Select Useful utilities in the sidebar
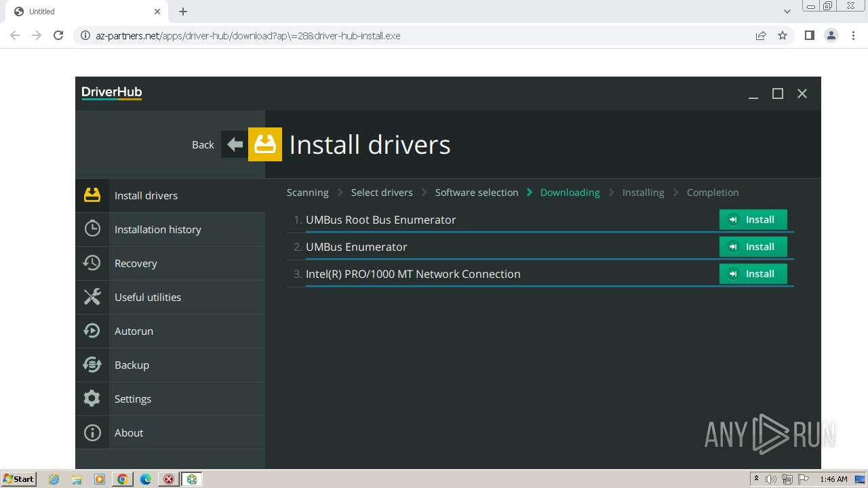The height and width of the screenshot is (488, 868). coord(170,297)
